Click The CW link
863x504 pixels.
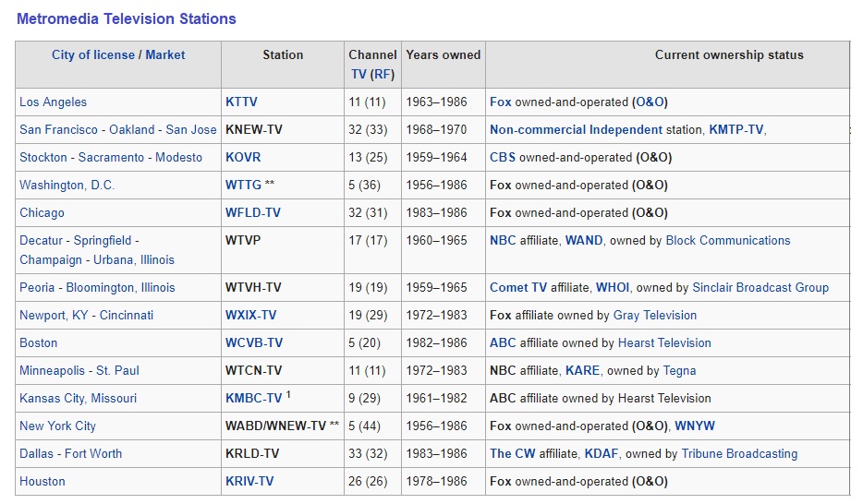(513, 454)
